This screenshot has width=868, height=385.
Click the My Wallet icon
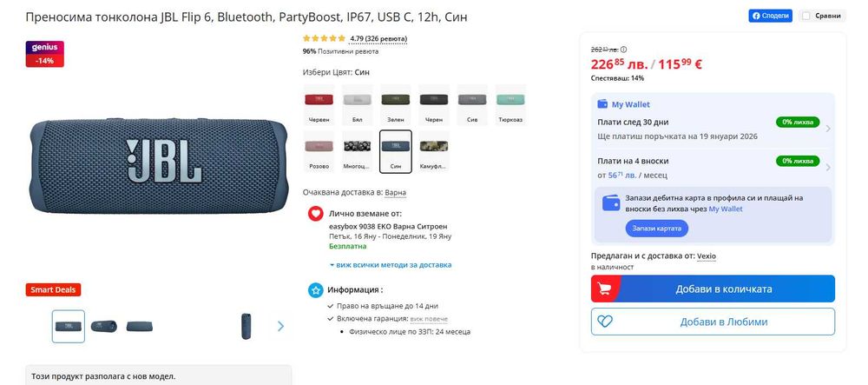pyautogui.click(x=603, y=104)
